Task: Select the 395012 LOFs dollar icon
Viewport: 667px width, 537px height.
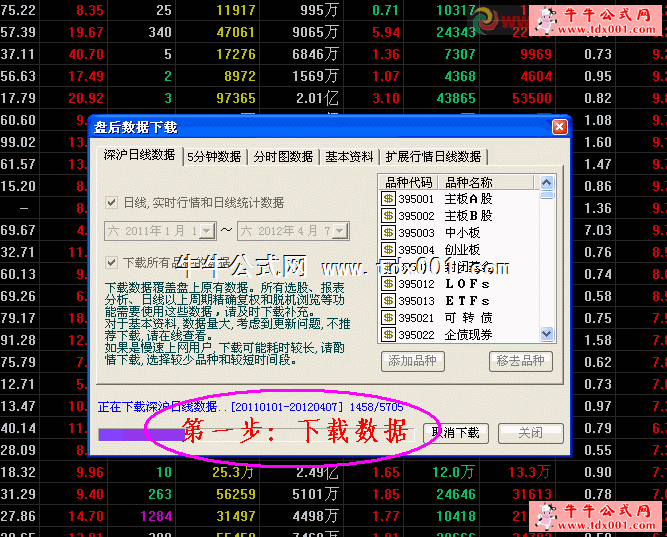Action: point(388,284)
